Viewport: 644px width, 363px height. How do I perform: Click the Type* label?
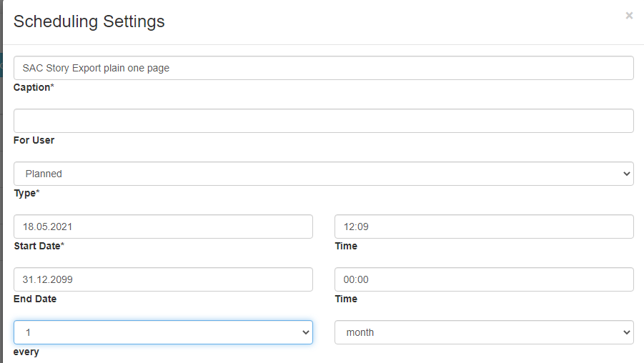click(x=26, y=194)
